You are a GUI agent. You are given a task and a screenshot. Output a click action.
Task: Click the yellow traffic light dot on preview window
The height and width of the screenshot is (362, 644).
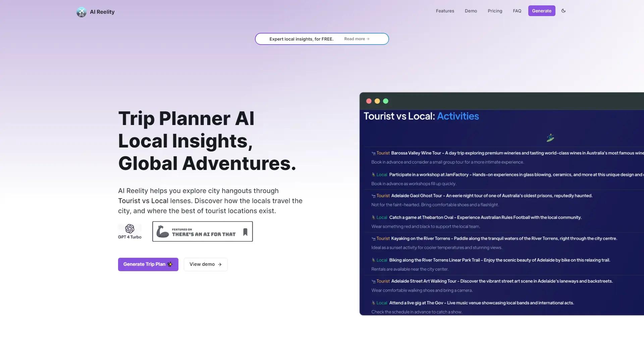pyautogui.click(x=377, y=101)
